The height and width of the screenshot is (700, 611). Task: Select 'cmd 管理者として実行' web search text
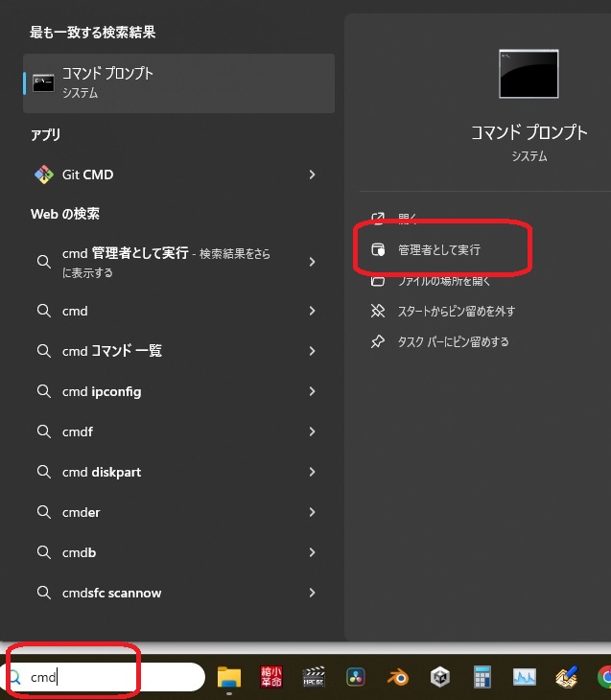click(166, 262)
